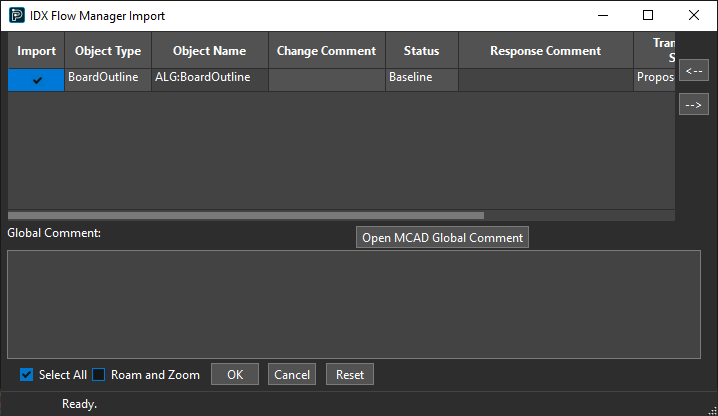
Task: Select the Change Comment column header
Action: pos(326,50)
